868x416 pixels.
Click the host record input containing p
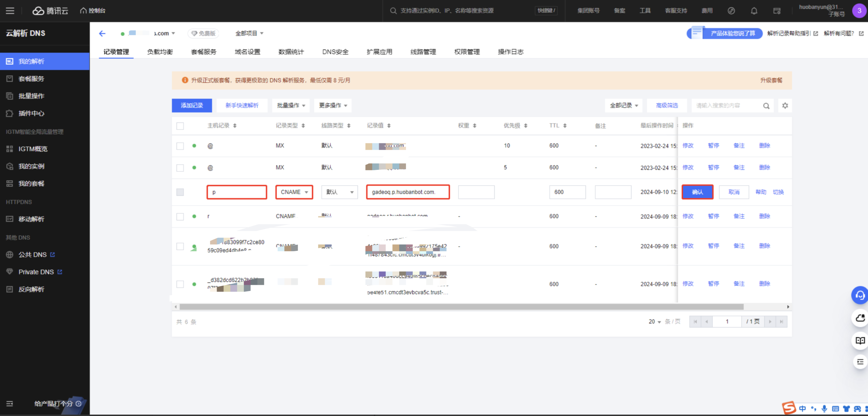click(x=237, y=192)
